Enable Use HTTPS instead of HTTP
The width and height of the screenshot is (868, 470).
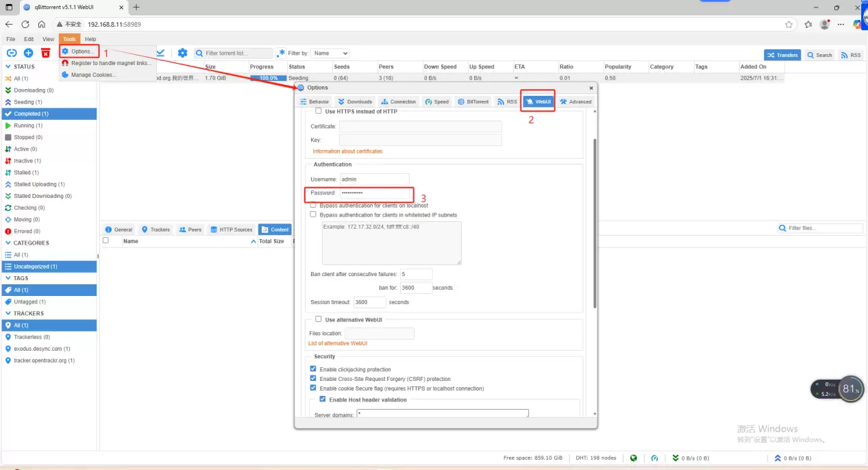pyautogui.click(x=319, y=111)
